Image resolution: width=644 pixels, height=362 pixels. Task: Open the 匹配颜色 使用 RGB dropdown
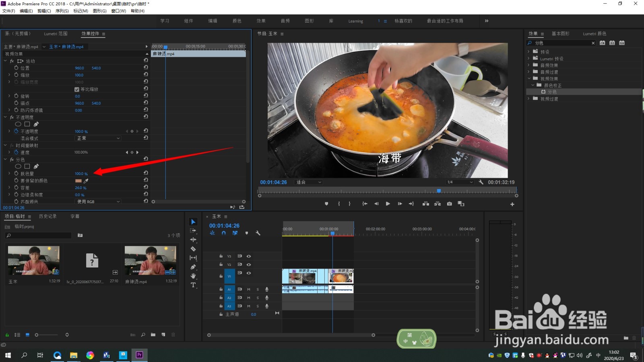click(98, 202)
